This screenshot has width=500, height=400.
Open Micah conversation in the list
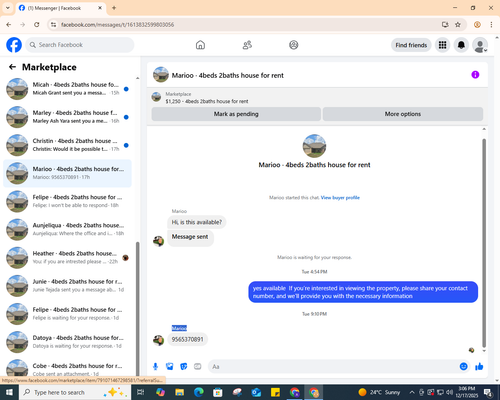[67, 89]
